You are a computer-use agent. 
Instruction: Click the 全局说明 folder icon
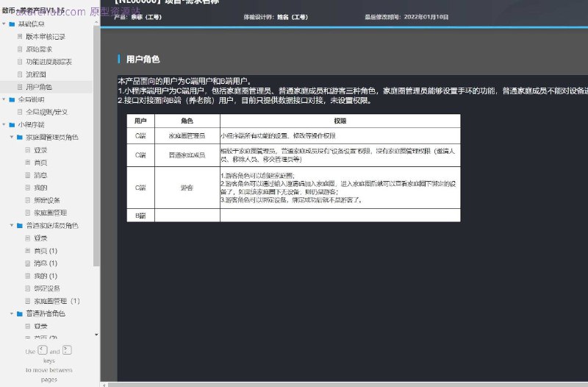pos(12,99)
